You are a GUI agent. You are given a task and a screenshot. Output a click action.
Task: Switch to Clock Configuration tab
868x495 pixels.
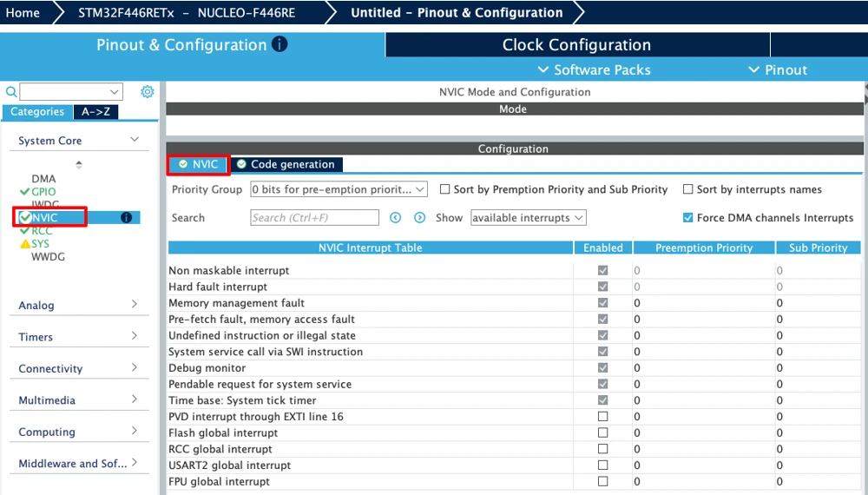(x=577, y=45)
